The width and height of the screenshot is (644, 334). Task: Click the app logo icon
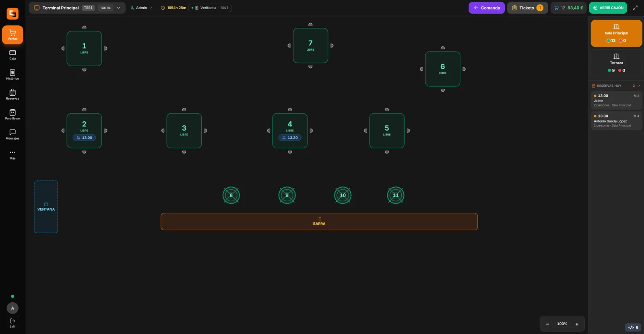click(12, 14)
